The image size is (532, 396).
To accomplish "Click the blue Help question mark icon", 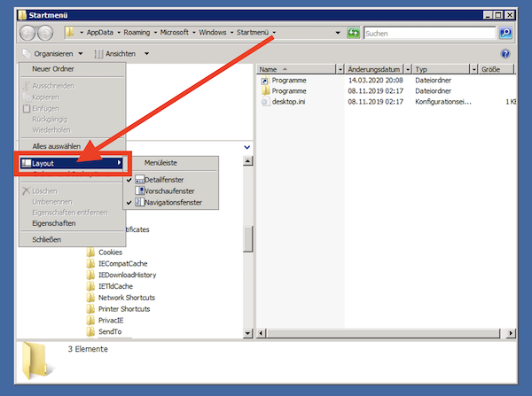I will click(505, 53).
